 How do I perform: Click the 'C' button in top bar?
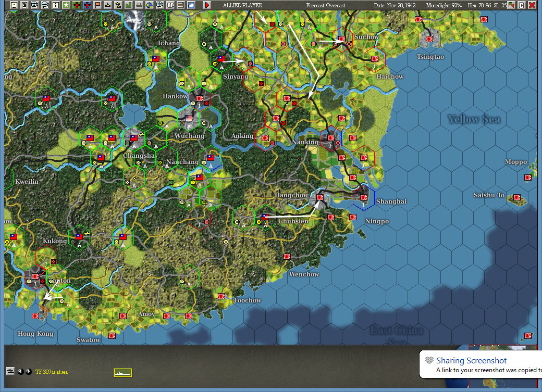(x=522, y=5)
